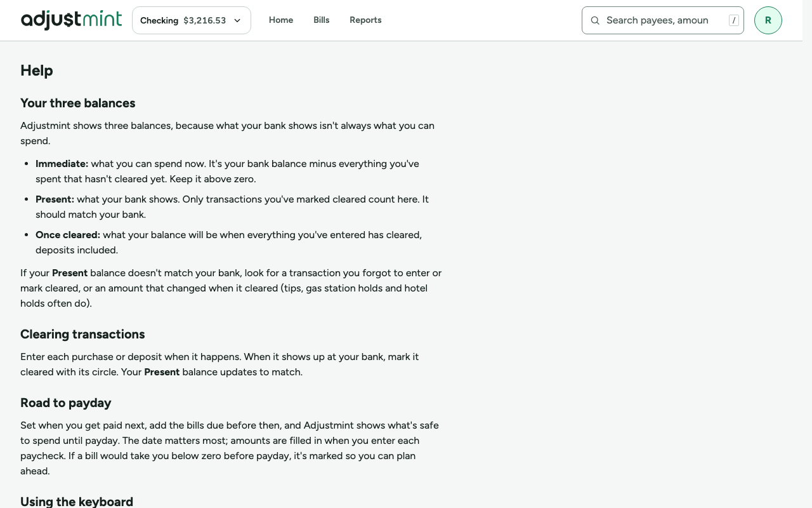Screen dimensions: 812x508
Task: Click the search magnifier icon
Action: [x=595, y=20]
